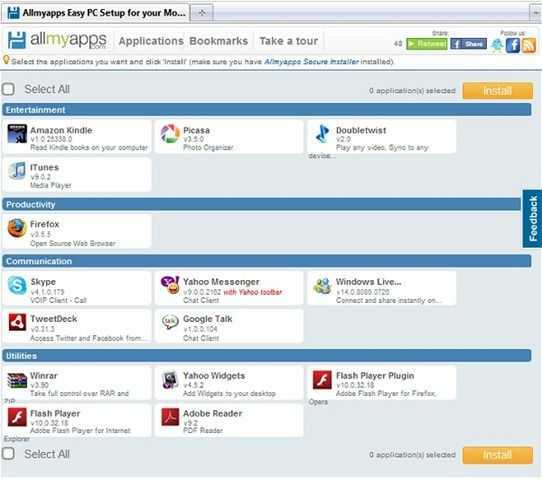542x480 pixels.
Task: Select the Allmyapps Easy PC Setup tab
Action: click(95, 13)
